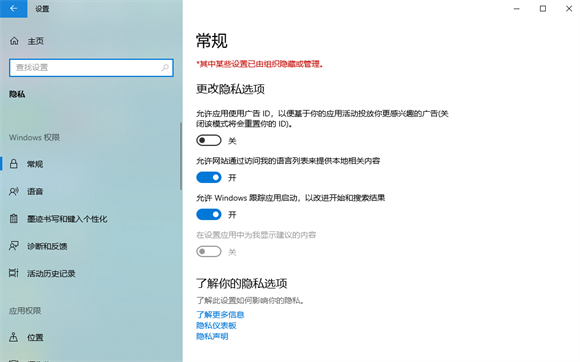The height and width of the screenshot is (362, 580).
Task: Focus the 查找设置 search box
Action: [x=91, y=68]
